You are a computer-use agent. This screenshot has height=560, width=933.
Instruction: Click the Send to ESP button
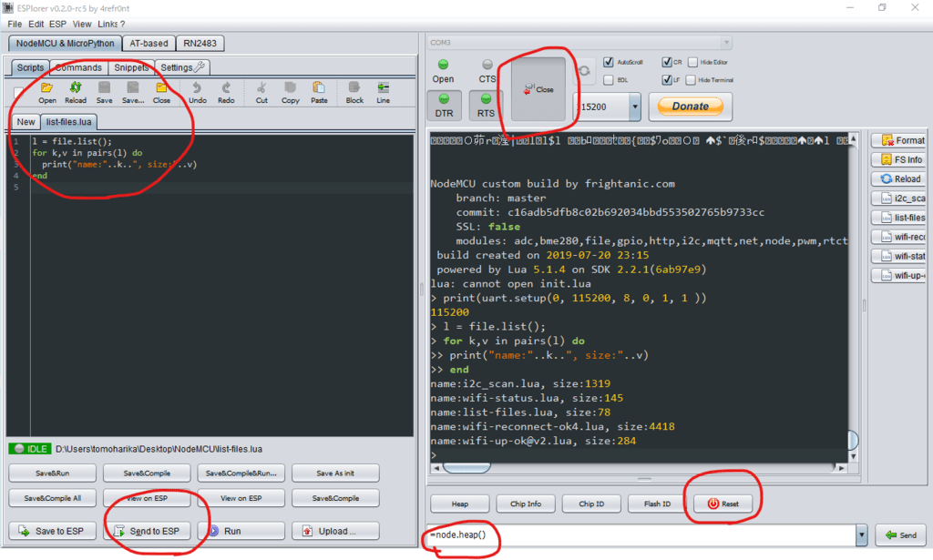coord(149,531)
